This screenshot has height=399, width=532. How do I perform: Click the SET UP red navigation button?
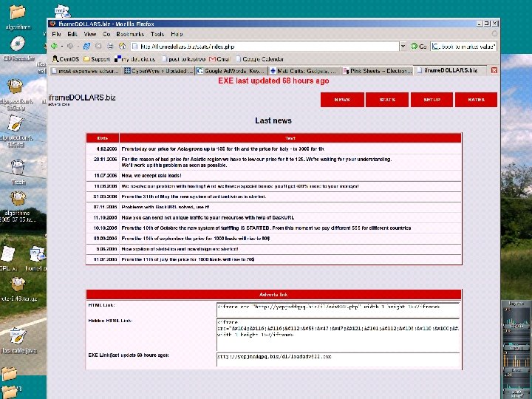pyautogui.click(x=432, y=100)
